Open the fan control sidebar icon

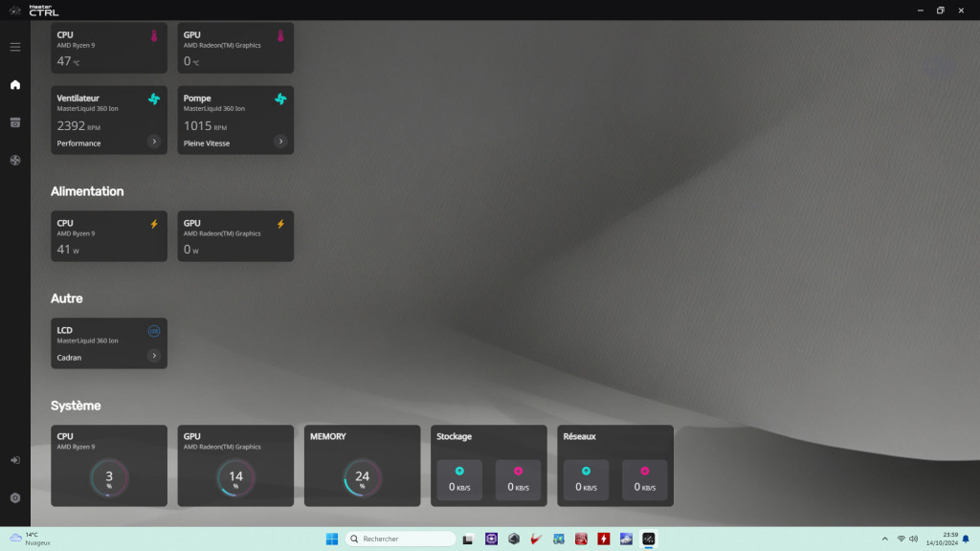[x=15, y=160]
